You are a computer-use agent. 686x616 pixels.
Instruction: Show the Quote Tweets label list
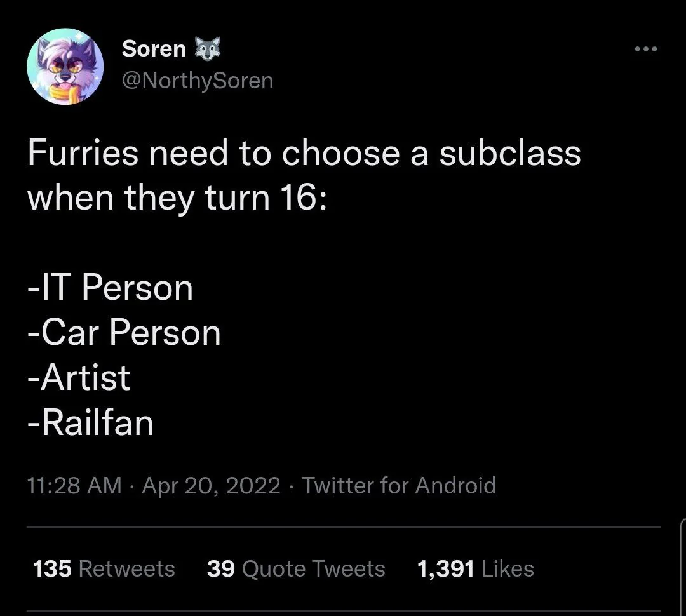[314, 568]
